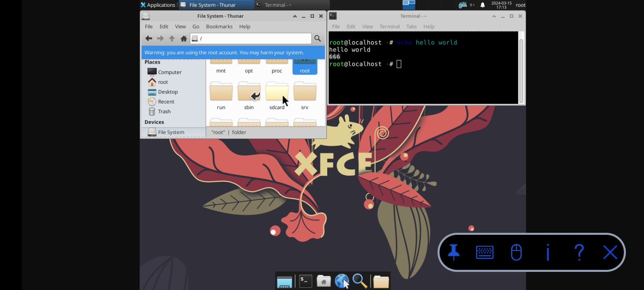The image size is (644, 290).
Task: Click the pin icon in overlay toolbar
Action: (454, 252)
